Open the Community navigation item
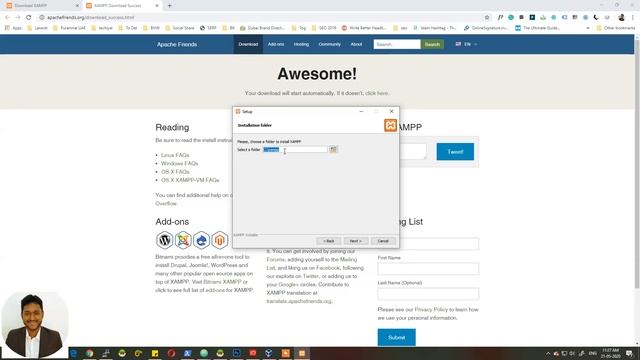Viewport: 640px width, 360px height. point(329,44)
